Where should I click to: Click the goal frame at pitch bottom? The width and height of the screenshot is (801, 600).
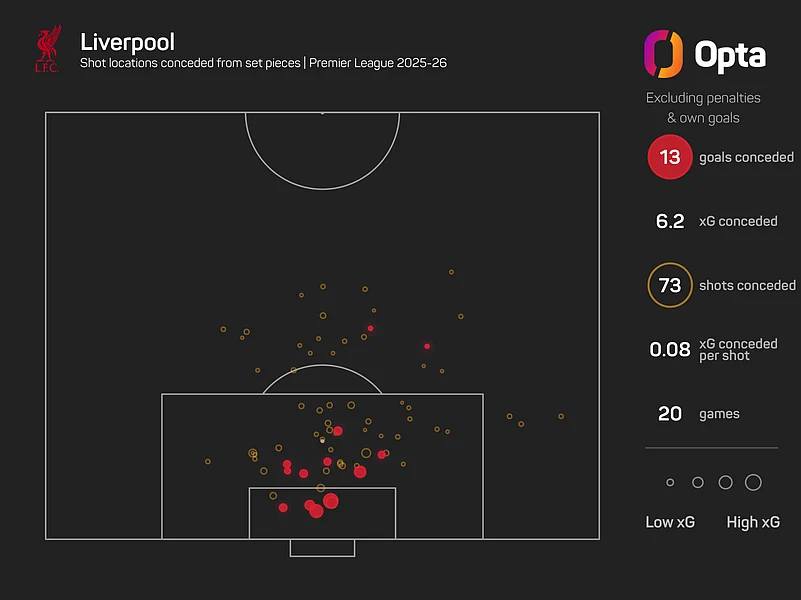point(322,548)
